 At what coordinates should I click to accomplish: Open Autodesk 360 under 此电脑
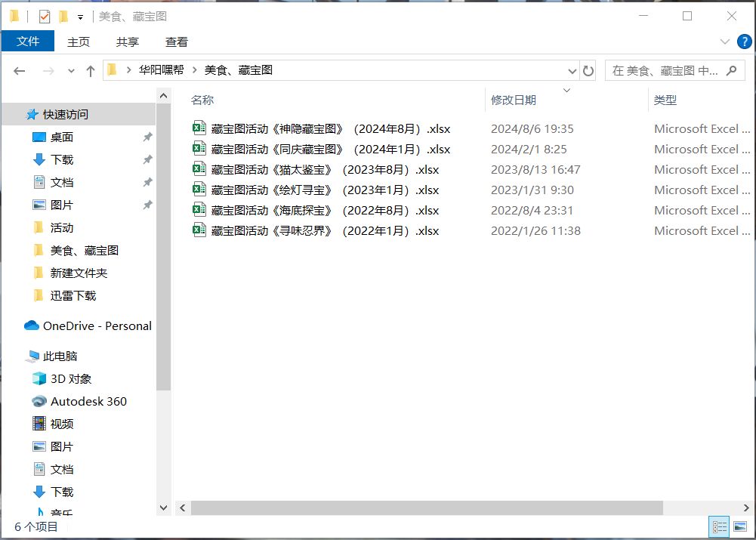click(88, 401)
